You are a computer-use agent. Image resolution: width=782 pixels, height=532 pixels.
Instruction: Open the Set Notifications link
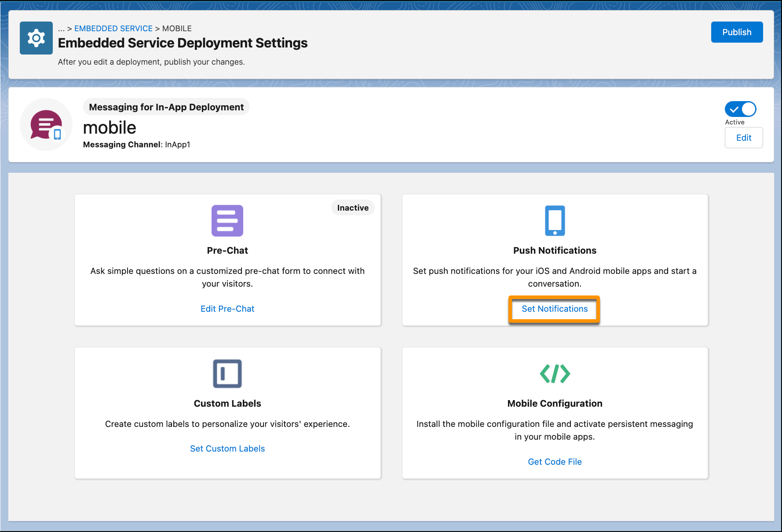(555, 309)
